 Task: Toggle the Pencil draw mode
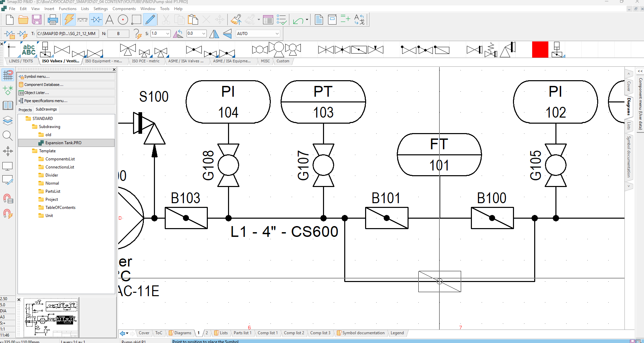click(x=150, y=20)
